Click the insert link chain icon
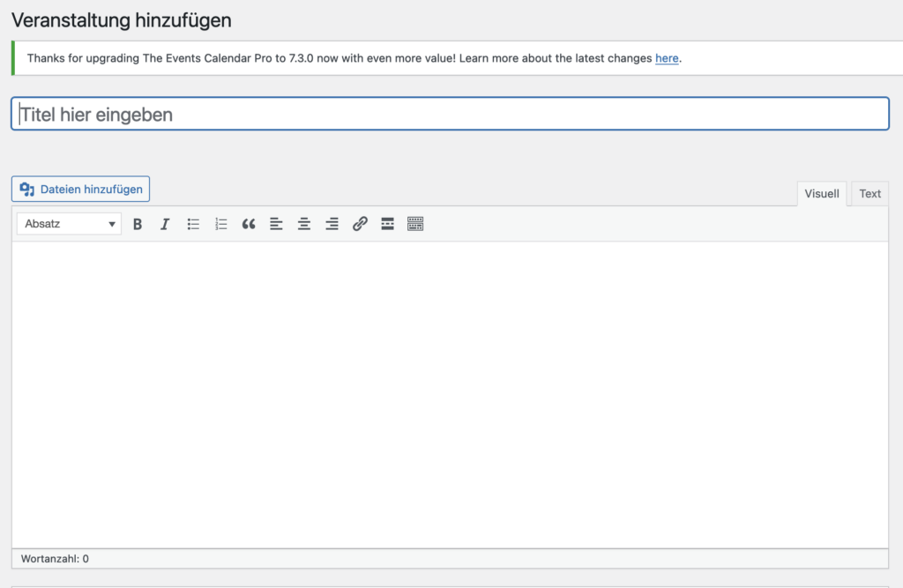The image size is (903, 588). (x=360, y=224)
